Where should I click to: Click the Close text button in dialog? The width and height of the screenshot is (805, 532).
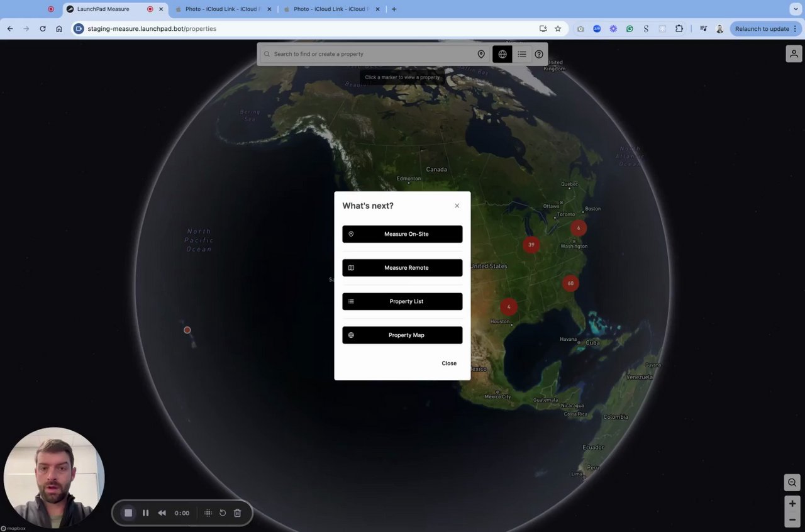pos(449,363)
